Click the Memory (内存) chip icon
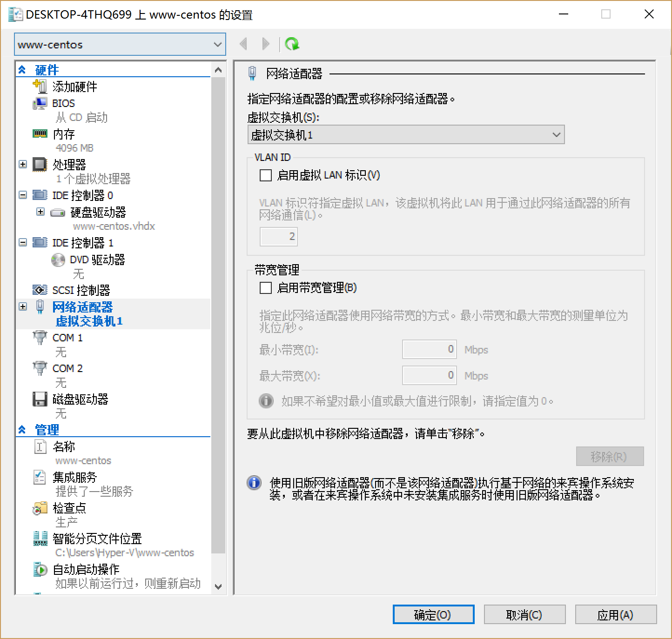The width and height of the screenshot is (672, 639). pyautogui.click(x=40, y=134)
